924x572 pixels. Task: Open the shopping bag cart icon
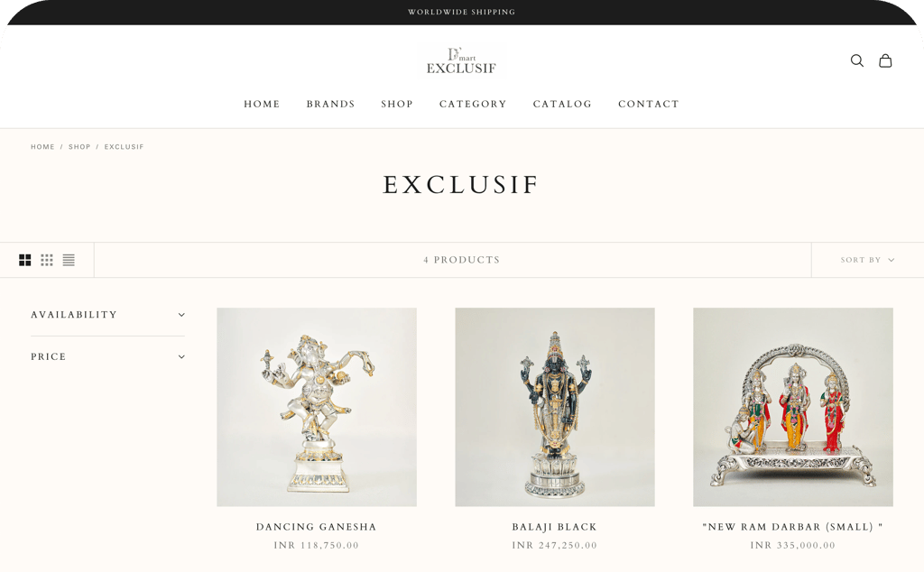[885, 60]
